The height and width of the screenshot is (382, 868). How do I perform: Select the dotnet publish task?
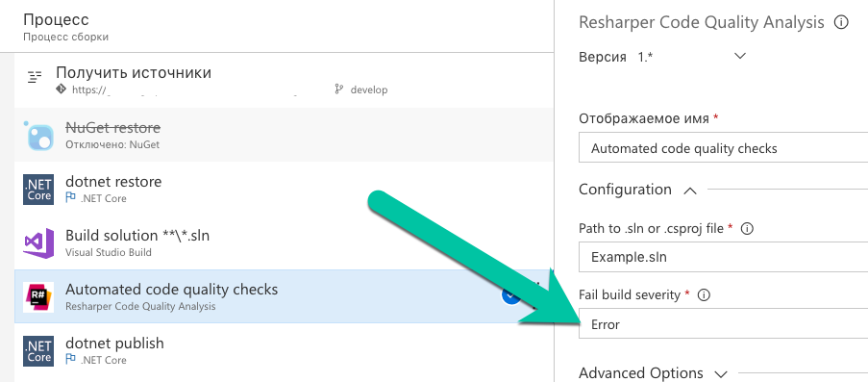[x=284, y=350]
